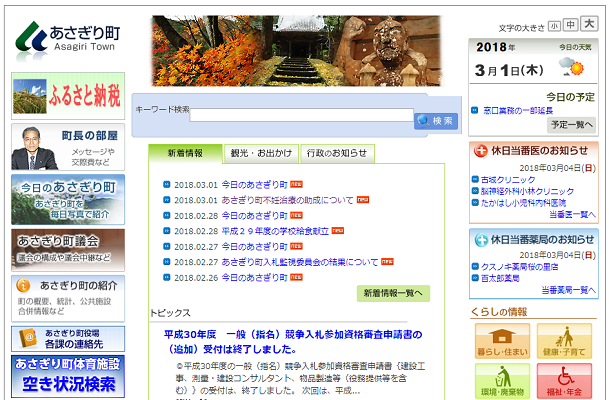
Task: Open 平成２９年度の学校給食献立 link
Action: coord(275,231)
